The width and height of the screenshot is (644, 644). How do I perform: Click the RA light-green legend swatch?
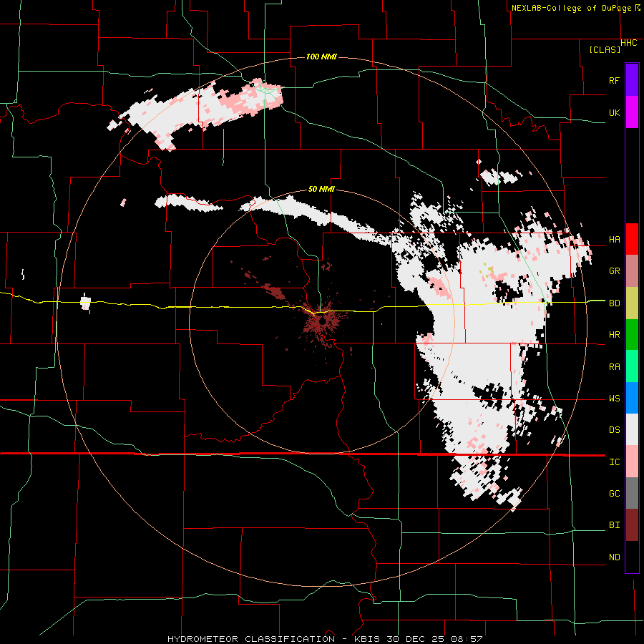[x=632, y=366]
